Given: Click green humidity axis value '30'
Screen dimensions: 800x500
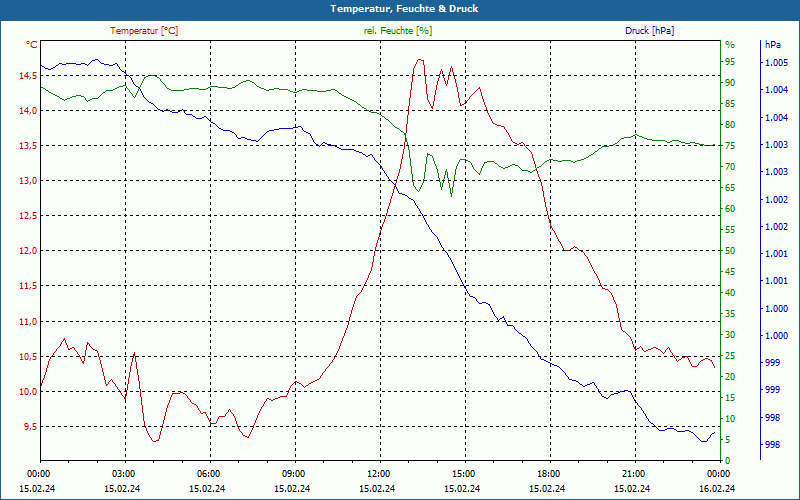Looking at the screenshot, I should coord(731,335).
